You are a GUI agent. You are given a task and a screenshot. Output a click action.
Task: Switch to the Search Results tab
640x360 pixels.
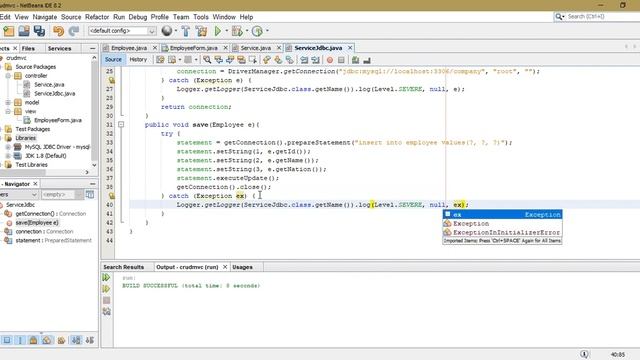(123, 267)
